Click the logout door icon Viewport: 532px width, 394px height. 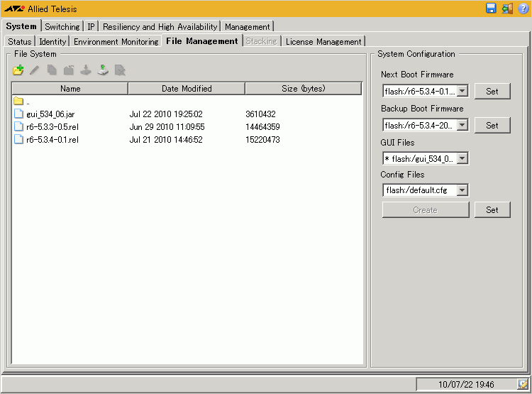tap(507, 9)
